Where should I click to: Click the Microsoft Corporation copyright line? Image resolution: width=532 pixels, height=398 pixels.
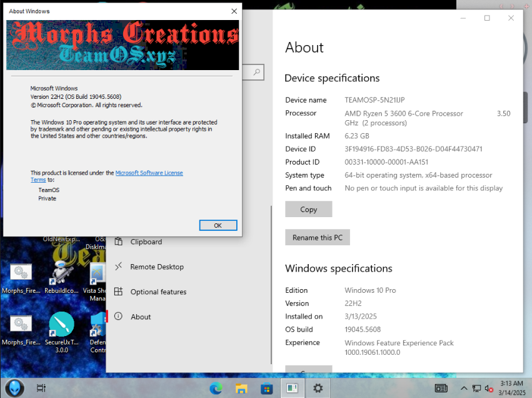click(86, 105)
